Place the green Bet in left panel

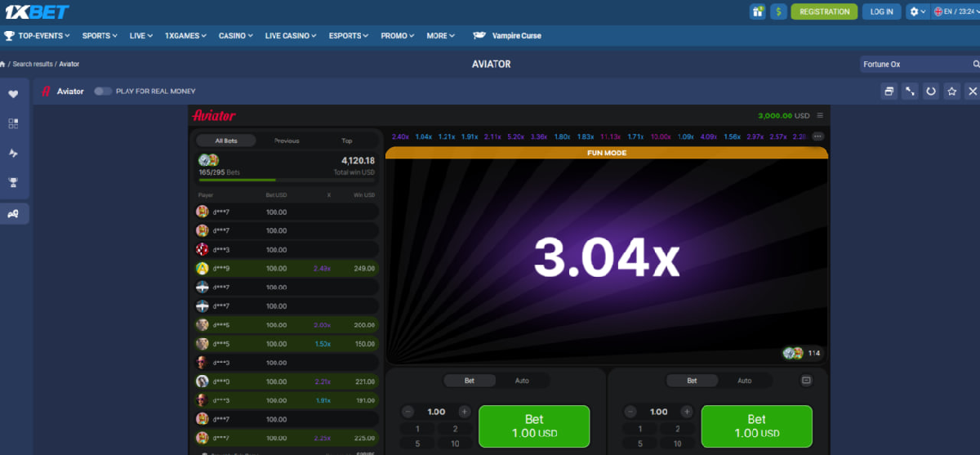534,426
